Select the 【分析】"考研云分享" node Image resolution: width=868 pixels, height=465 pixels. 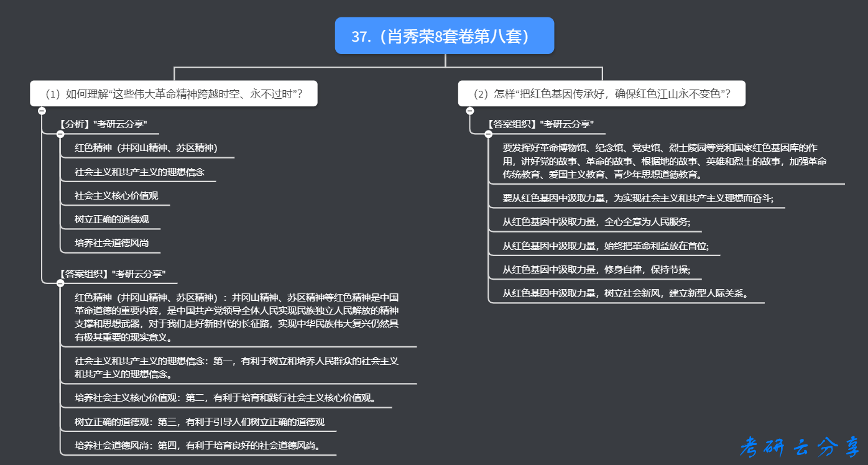[103, 124]
